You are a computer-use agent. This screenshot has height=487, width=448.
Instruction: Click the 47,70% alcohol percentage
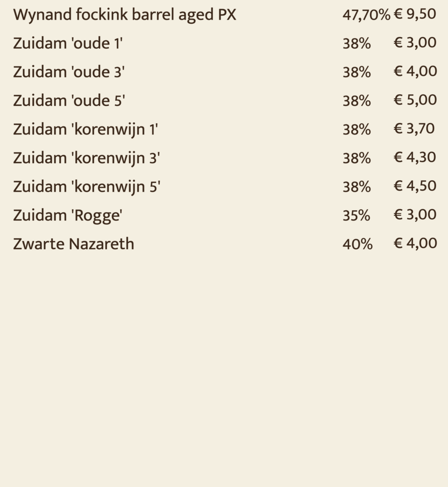(366, 15)
